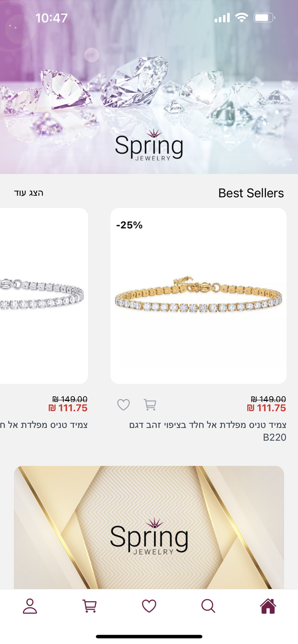Tap the 10:47 clock in status bar

(x=51, y=18)
